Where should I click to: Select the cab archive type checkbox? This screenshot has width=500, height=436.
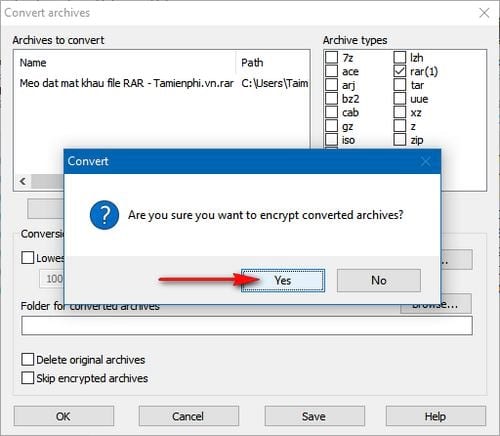pos(331,112)
